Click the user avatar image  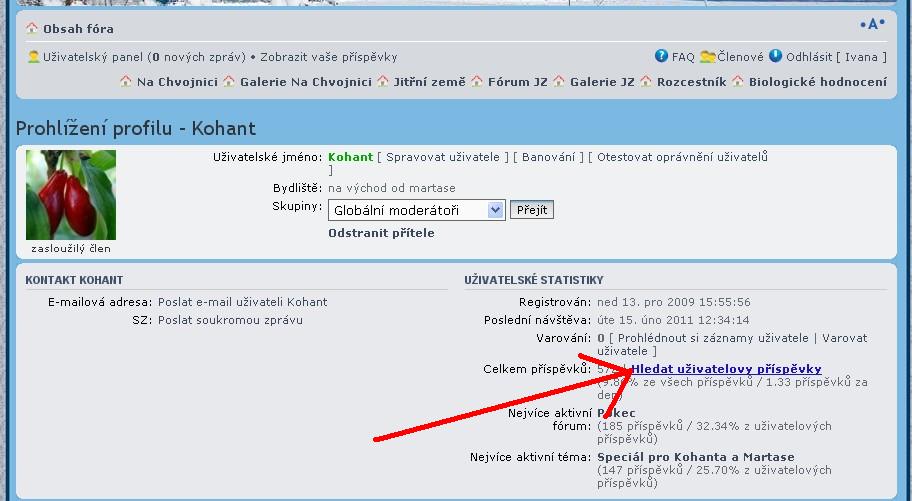(71, 195)
